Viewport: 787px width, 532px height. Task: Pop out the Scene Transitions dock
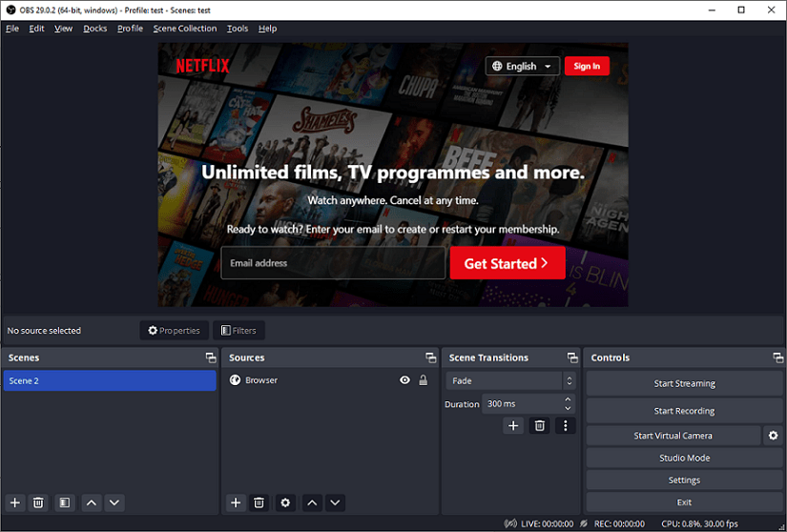572,358
